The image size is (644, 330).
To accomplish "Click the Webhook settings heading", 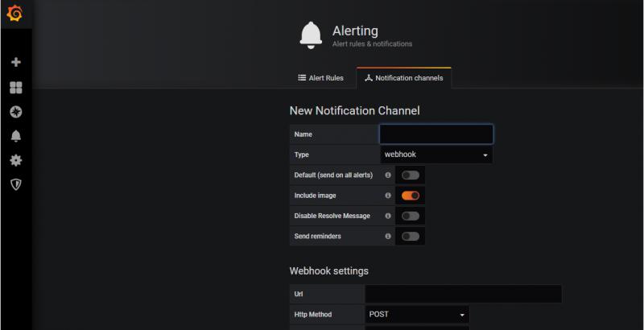I will click(x=329, y=271).
